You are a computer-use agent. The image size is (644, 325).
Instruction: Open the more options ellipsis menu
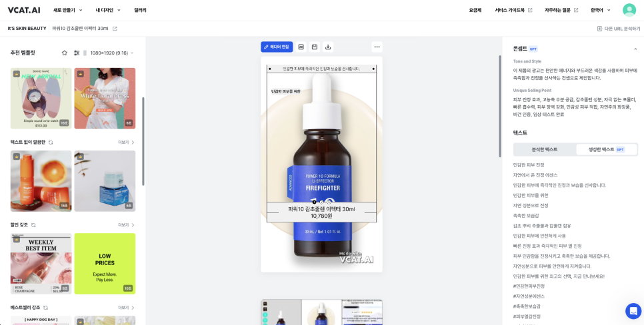pos(377,47)
